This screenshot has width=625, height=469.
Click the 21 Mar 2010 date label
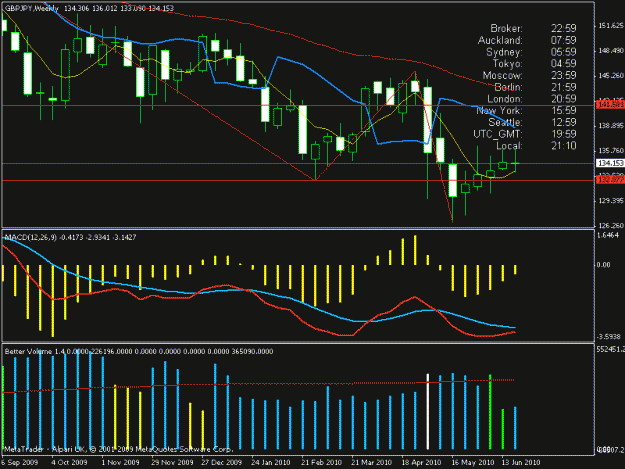(x=371, y=462)
